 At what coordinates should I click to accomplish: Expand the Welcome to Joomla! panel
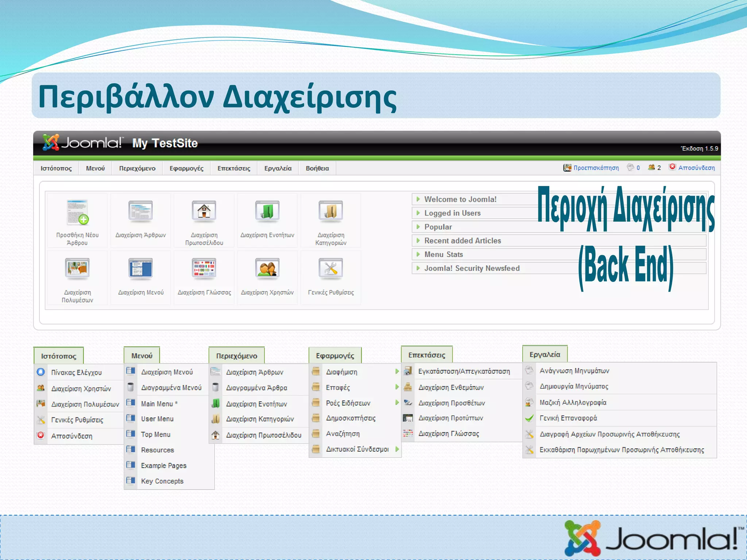pos(460,199)
